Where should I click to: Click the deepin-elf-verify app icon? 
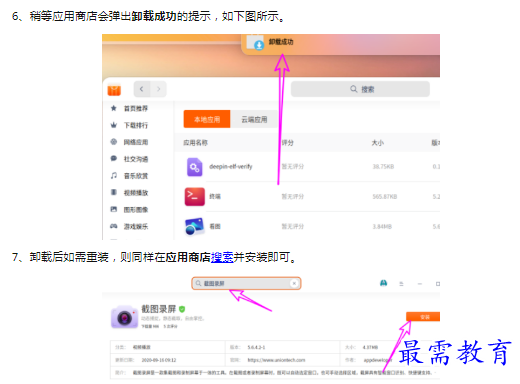195,167
